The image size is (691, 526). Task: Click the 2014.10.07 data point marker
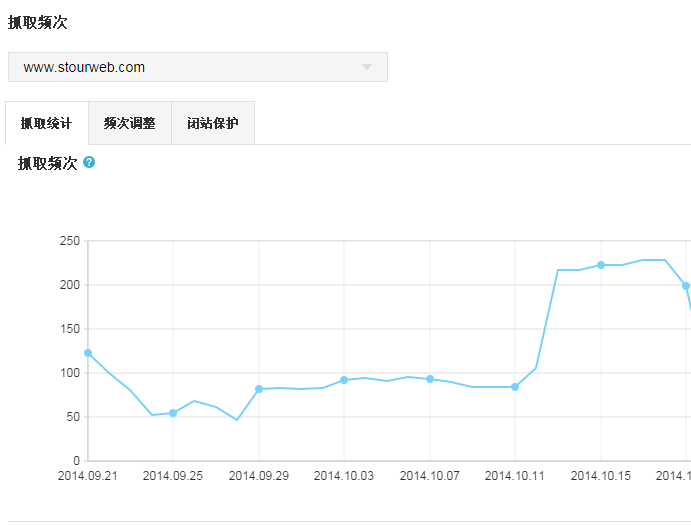click(x=430, y=379)
